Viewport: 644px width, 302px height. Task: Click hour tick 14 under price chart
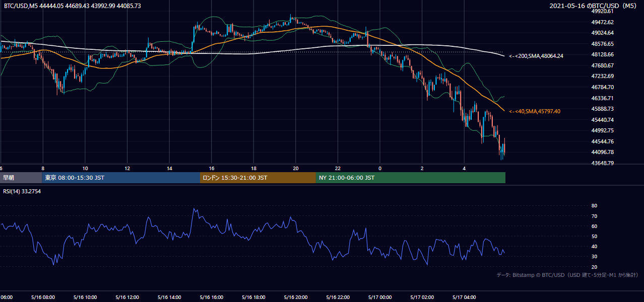coord(169,168)
